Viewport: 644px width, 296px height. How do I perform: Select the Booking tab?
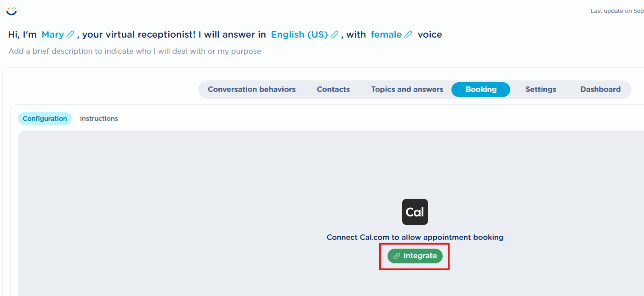pyautogui.click(x=481, y=90)
